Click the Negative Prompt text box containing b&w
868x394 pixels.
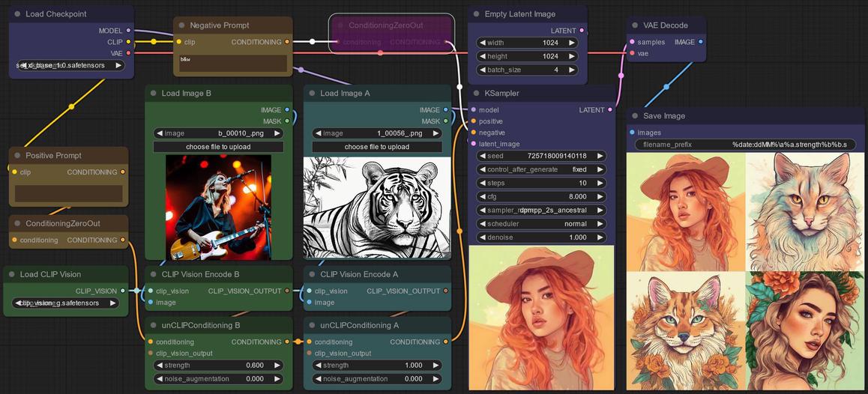click(x=233, y=63)
